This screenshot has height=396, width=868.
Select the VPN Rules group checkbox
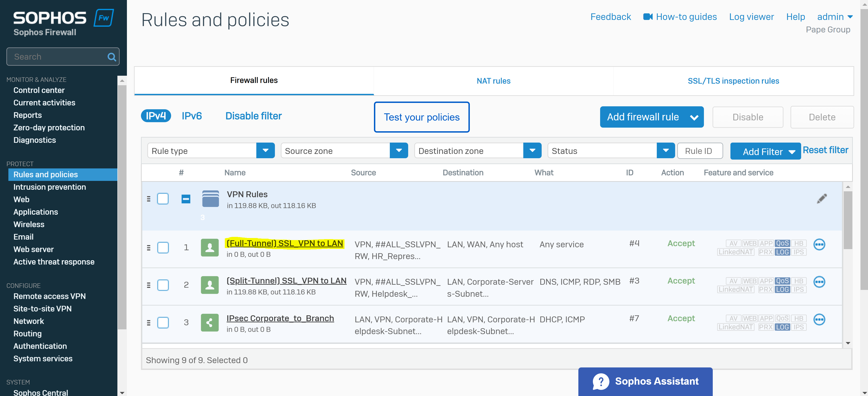pos(163,199)
